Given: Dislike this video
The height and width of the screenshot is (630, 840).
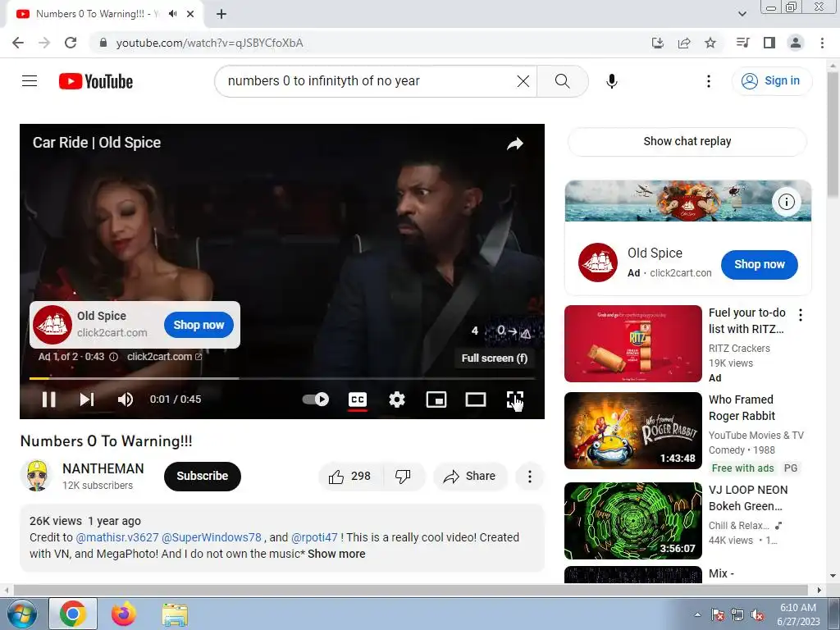Looking at the screenshot, I should [403, 477].
